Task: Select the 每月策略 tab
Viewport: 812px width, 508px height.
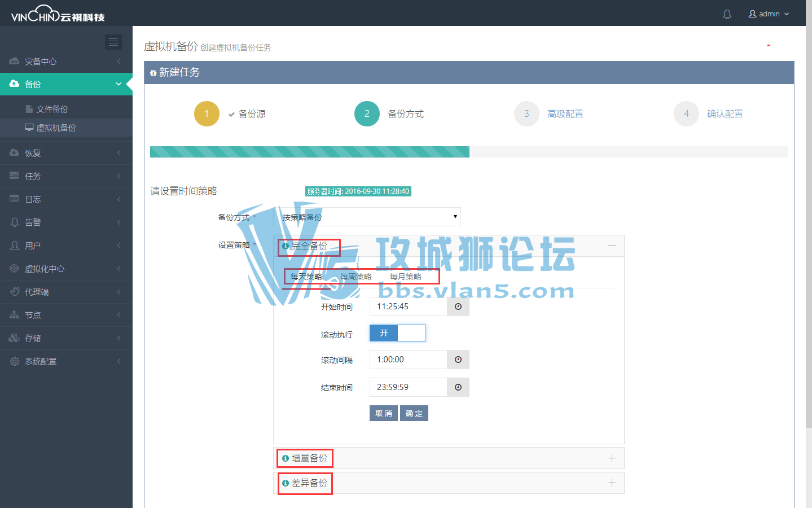Action: point(406,277)
